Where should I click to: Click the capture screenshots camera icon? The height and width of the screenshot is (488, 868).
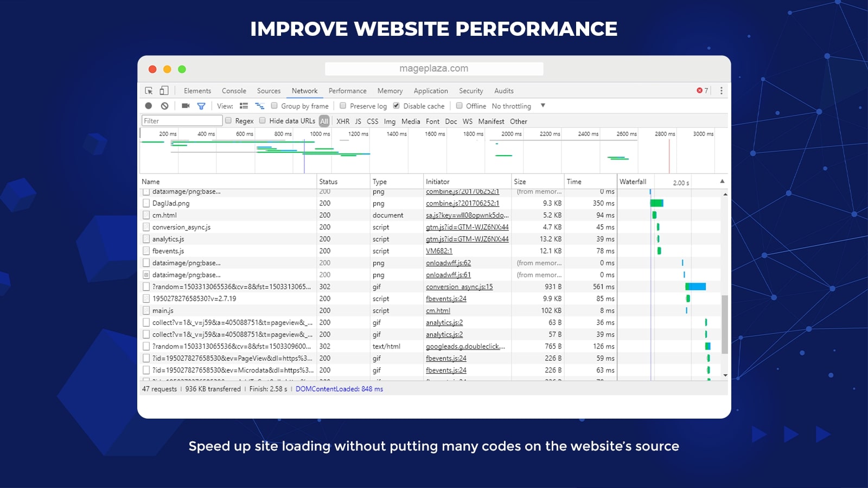186,106
